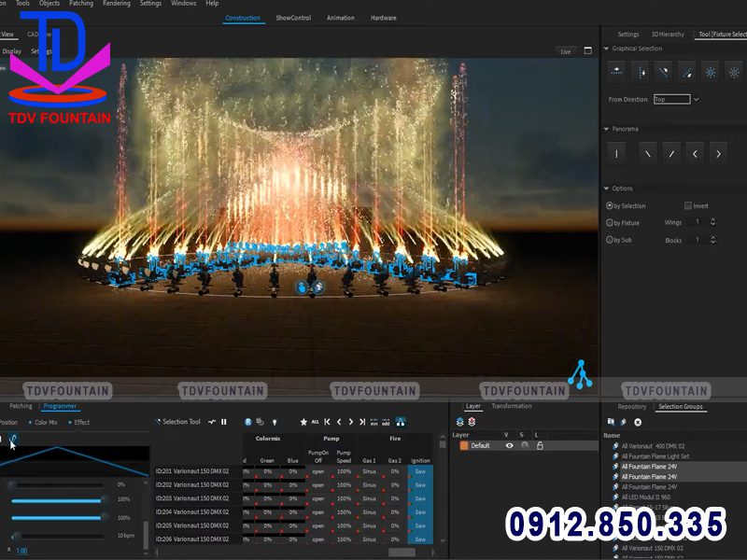Open the From Direction dropdown arrow
Image resolution: width=747 pixels, height=560 pixels.
click(x=696, y=100)
